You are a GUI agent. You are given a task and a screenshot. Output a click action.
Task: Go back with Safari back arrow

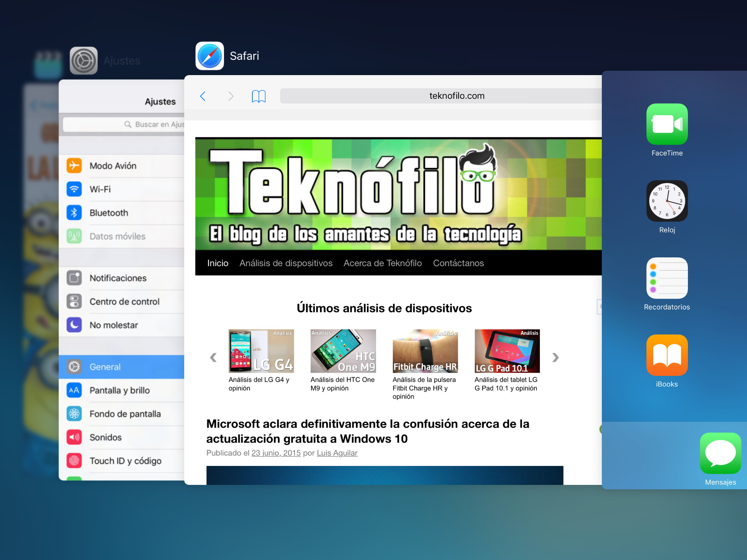[203, 96]
